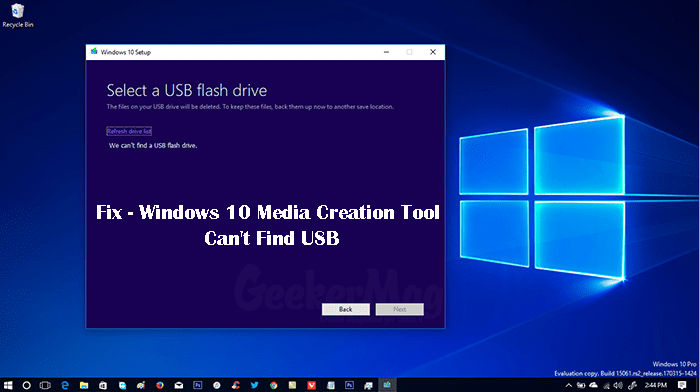Click the Refresh drive list link
Image resolution: width=700 pixels, height=392 pixels.
coord(129,131)
